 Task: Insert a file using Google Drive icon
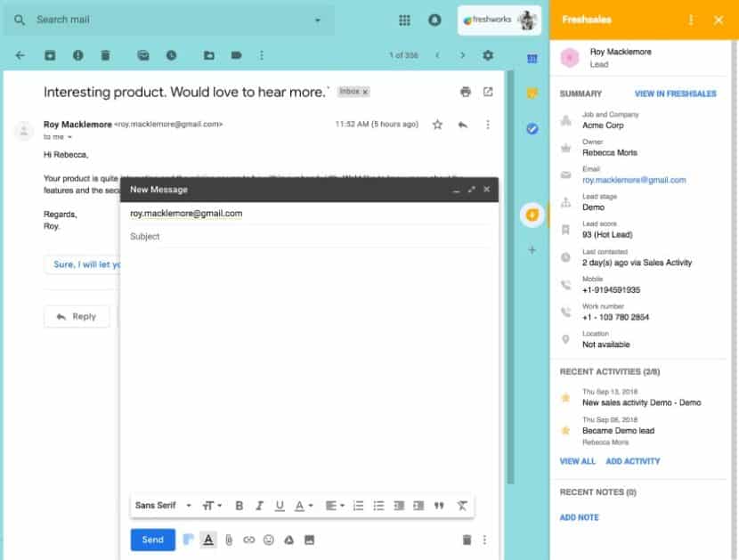click(x=289, y=540)
